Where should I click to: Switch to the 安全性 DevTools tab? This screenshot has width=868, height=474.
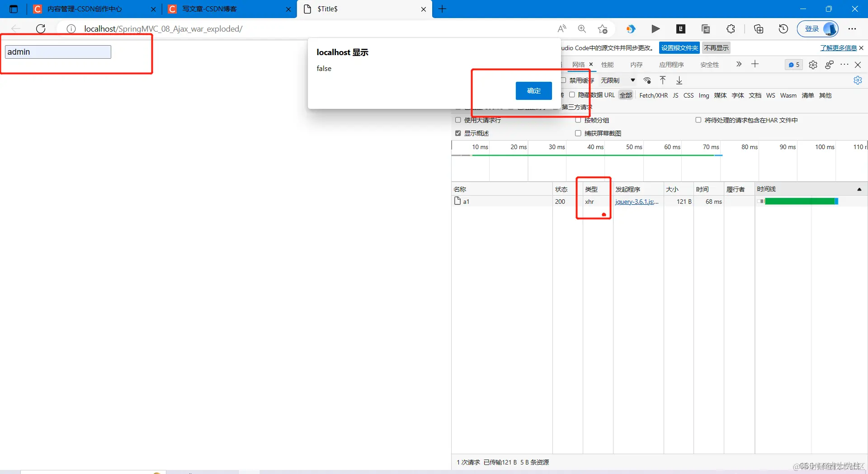click(x=709, y=65)
